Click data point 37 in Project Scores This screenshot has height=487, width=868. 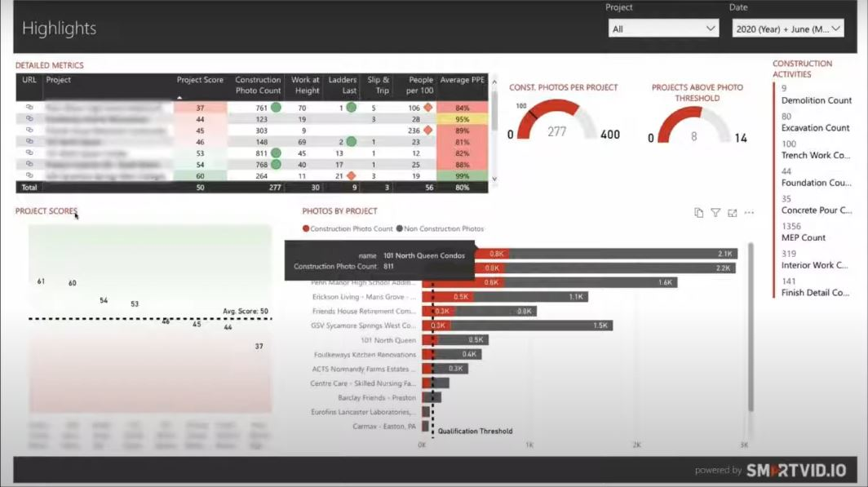click(x=259, y=346)
